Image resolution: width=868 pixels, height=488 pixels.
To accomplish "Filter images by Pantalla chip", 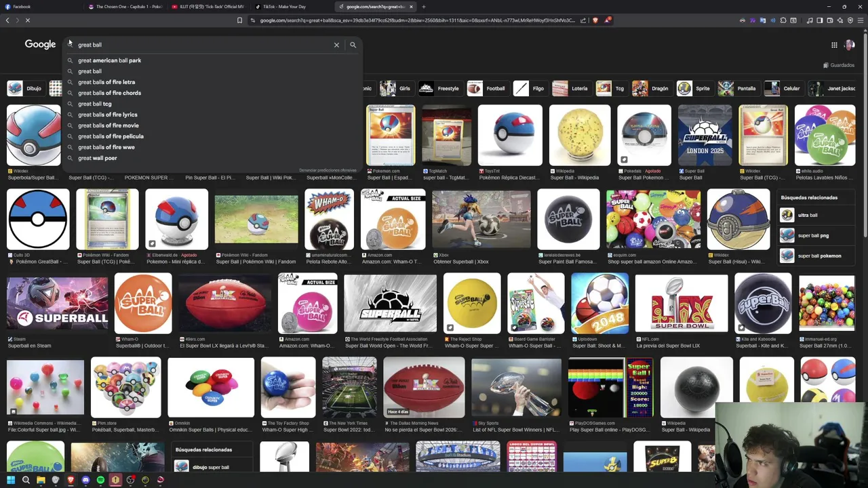I will click(738, 88).
